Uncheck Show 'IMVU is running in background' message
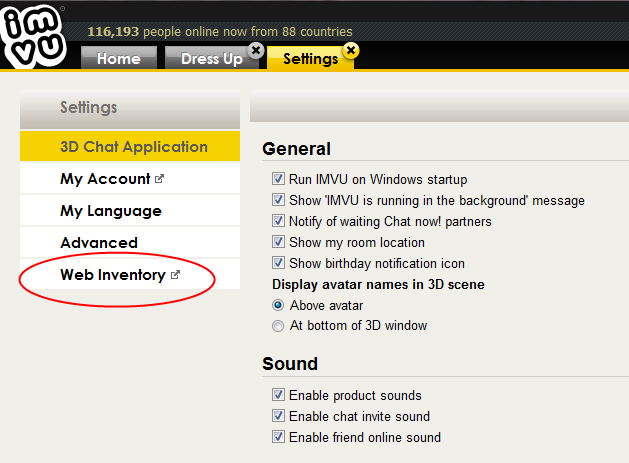The height and width of the screenshot is (463, 629). (x=278, y=199)
